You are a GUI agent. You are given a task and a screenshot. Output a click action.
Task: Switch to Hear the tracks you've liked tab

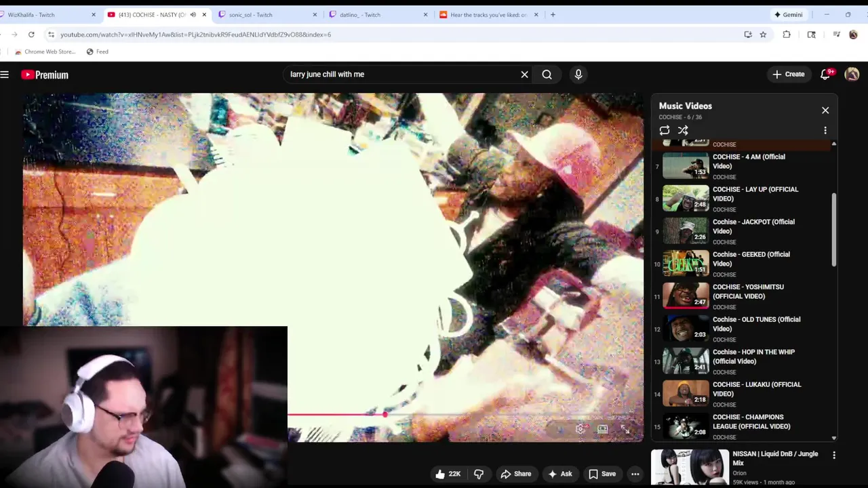(489, 14)
